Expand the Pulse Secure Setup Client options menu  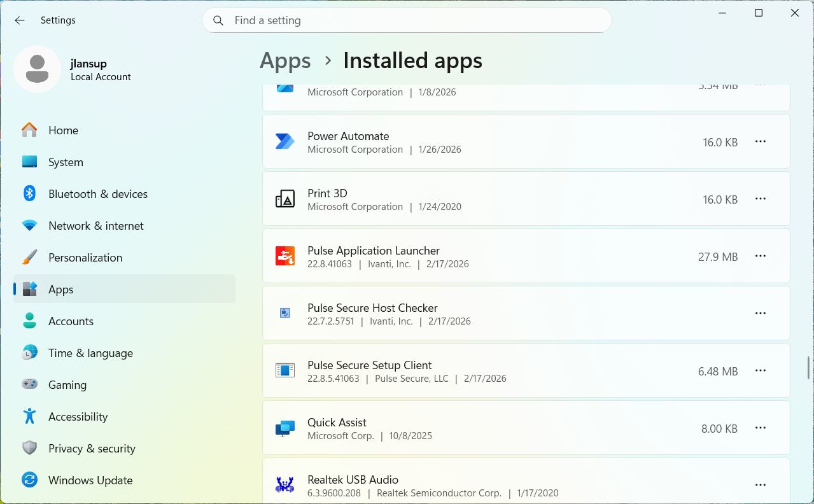760,370
